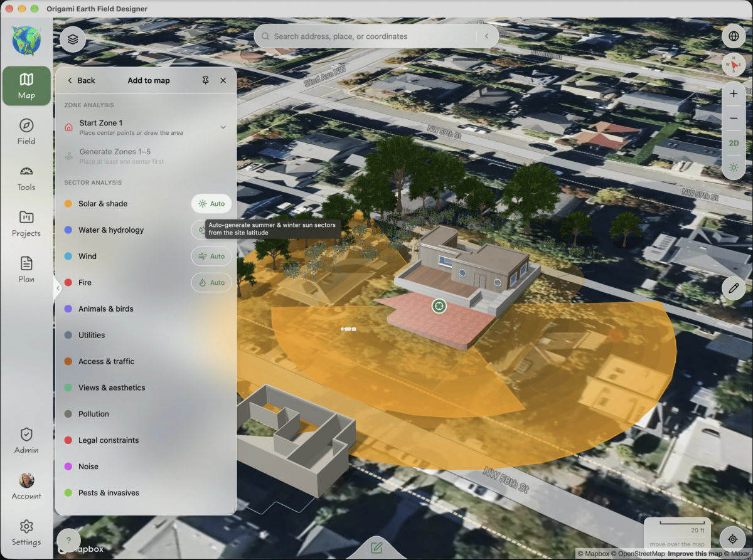Image resolution: width=753 pixels, height=560 pixels.
Task: Pin the Add to map panel
Action: [206, 80]
